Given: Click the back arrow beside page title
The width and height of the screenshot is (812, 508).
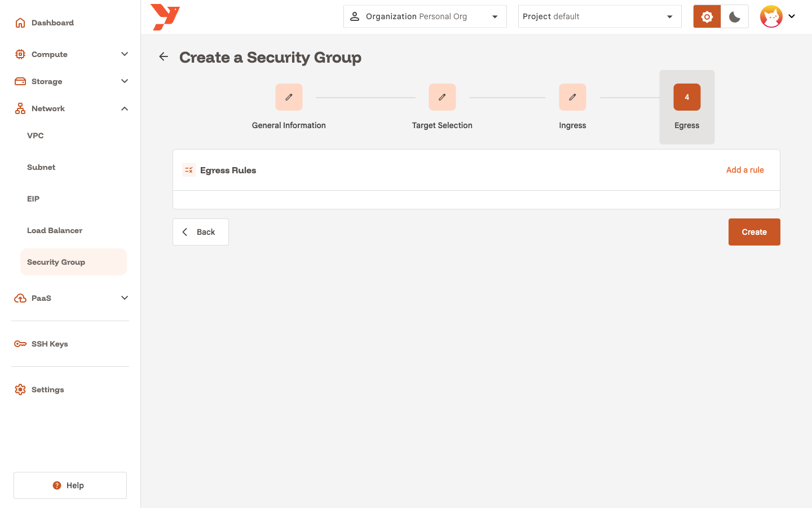Looking at the screenshot, I should point(164,56).
